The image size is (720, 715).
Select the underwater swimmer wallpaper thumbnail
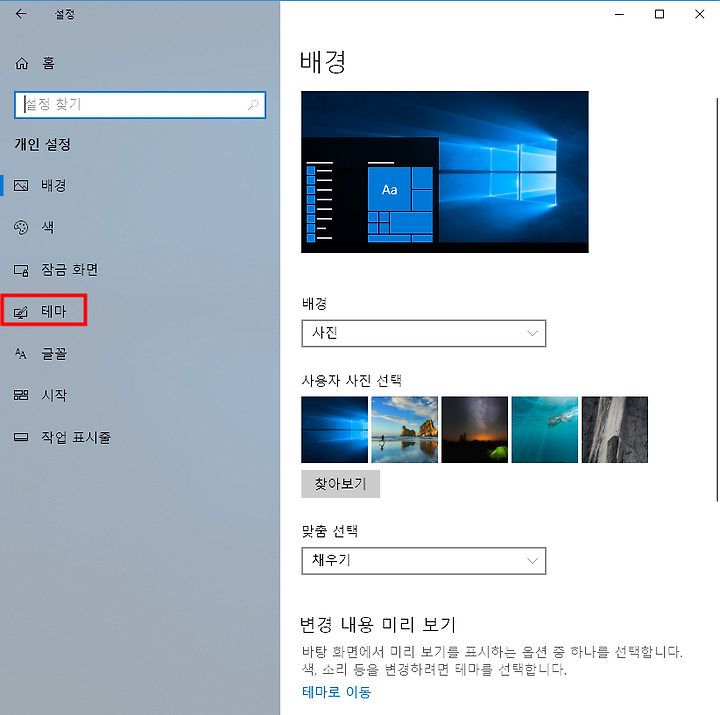[x=545, y=429]
